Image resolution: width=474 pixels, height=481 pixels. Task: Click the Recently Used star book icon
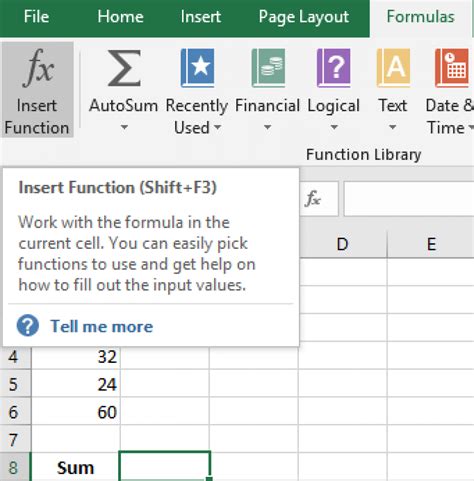[x=197, y=68]
